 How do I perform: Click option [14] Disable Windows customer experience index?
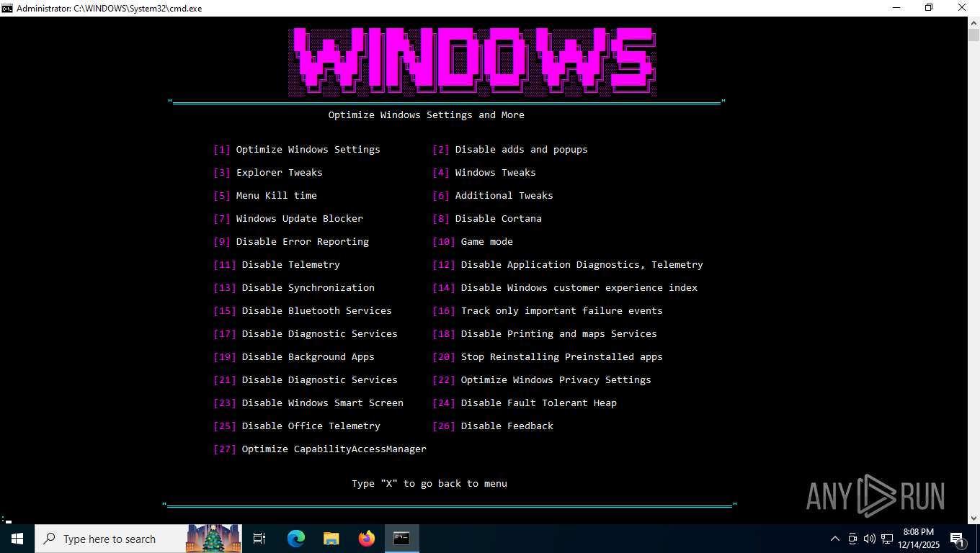pos(565,288)
